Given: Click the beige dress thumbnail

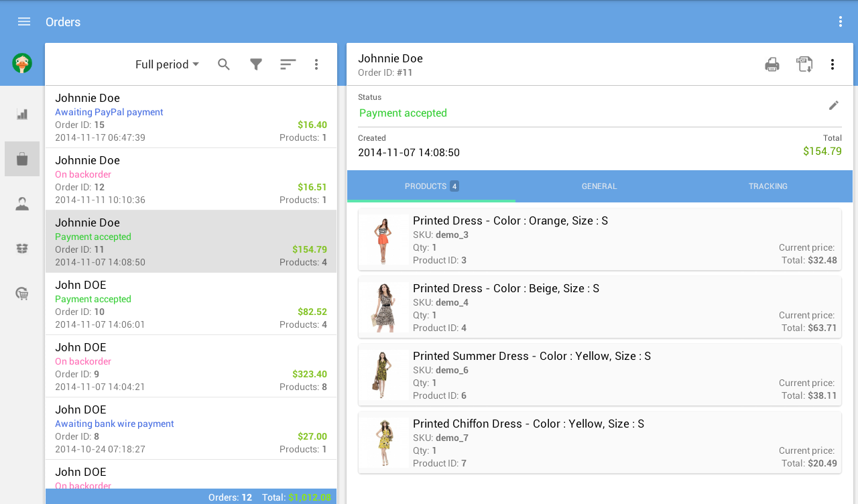Looking at the screenshot, I should point(384,307).
